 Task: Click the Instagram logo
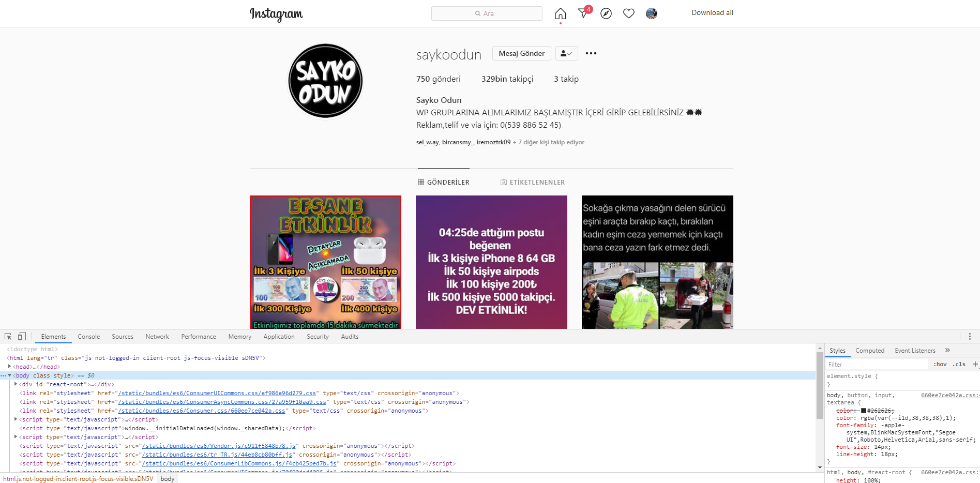(276, 14)
